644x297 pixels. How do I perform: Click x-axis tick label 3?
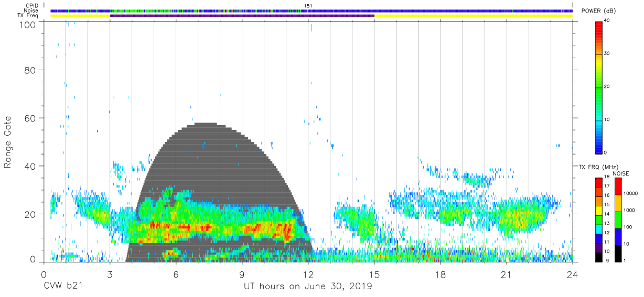tap(110, 274)
